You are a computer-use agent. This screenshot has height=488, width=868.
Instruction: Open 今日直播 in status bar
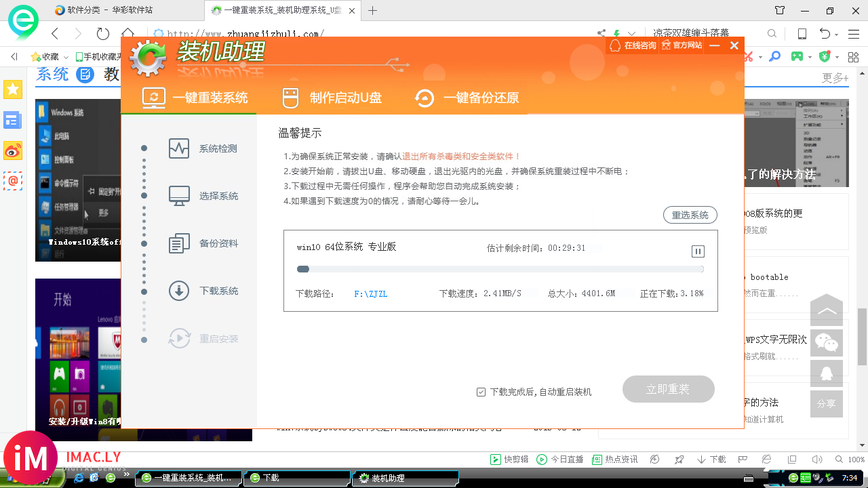[x=559, y=459]
